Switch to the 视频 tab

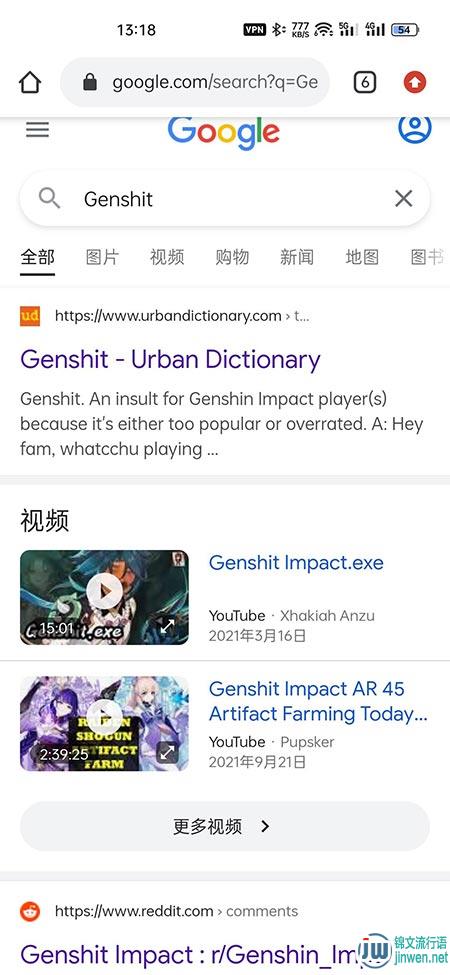(x=167, y=257)
